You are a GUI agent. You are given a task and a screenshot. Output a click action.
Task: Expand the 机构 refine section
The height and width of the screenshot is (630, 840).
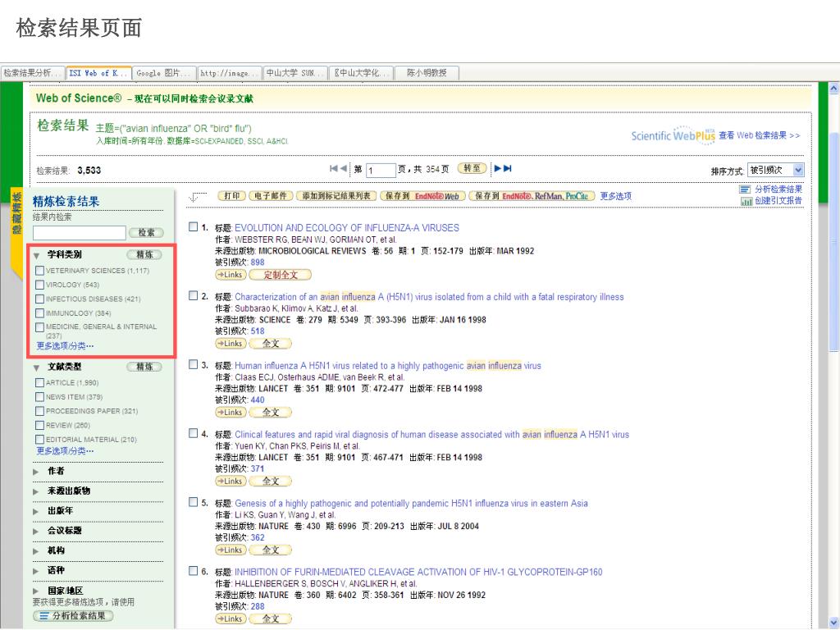click(36, 551)
